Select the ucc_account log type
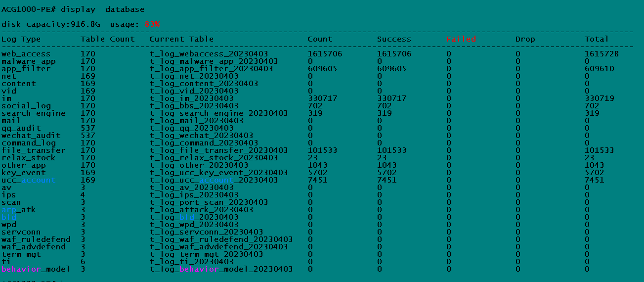The width and height of the screenshot is (644, 282). (29, 180)
